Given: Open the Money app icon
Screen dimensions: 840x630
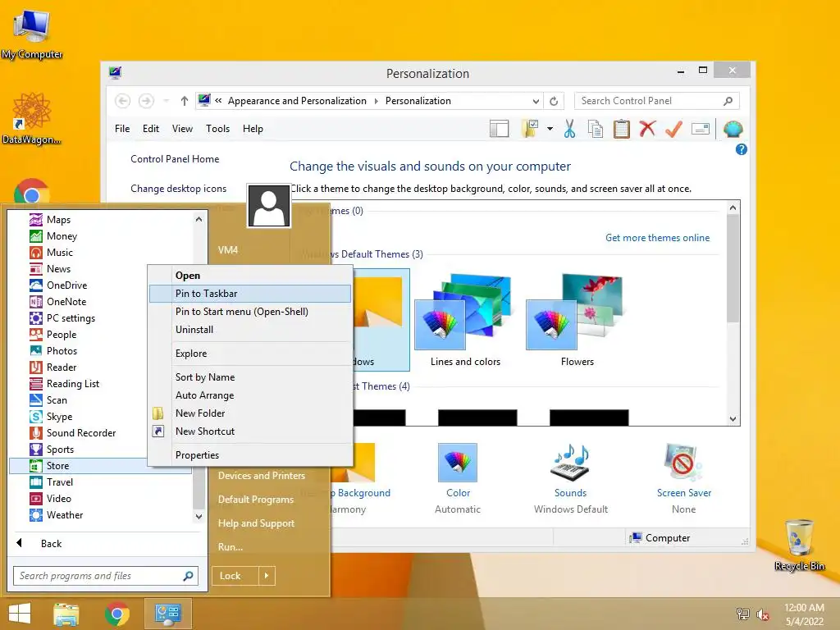Looking at the screenshot, I should [36, 236].
